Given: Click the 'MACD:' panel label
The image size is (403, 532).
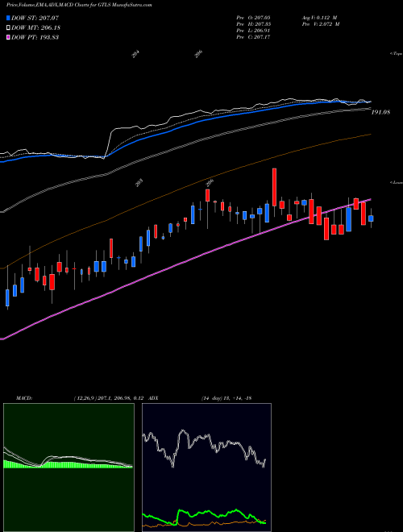Looking at the screenshot, I should point(24,398).
